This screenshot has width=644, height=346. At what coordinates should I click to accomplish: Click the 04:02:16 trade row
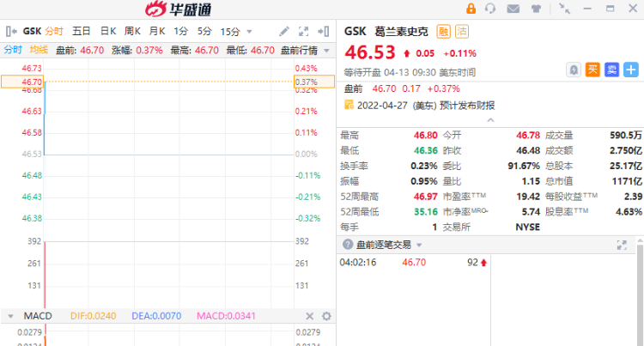pos(413,262)
